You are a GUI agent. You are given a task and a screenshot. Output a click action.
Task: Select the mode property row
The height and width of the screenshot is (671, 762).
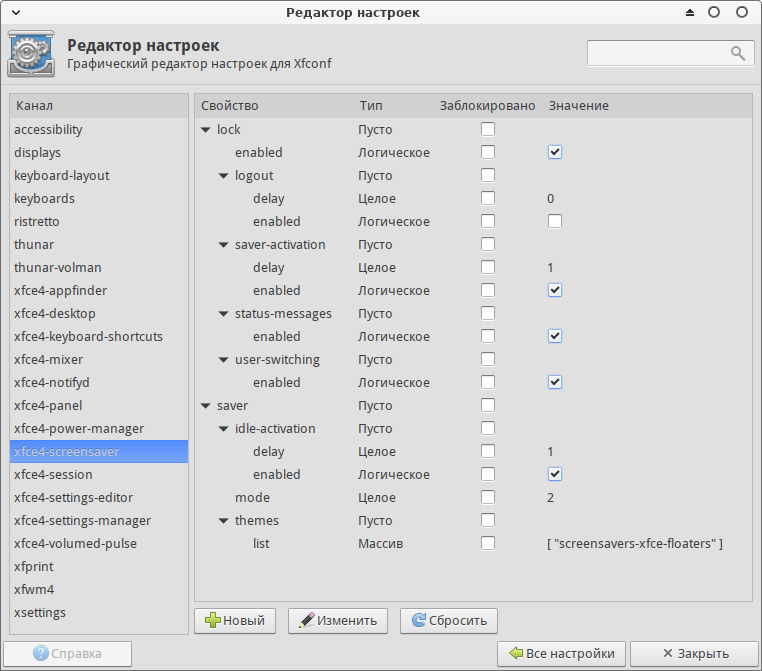(473, 498)
